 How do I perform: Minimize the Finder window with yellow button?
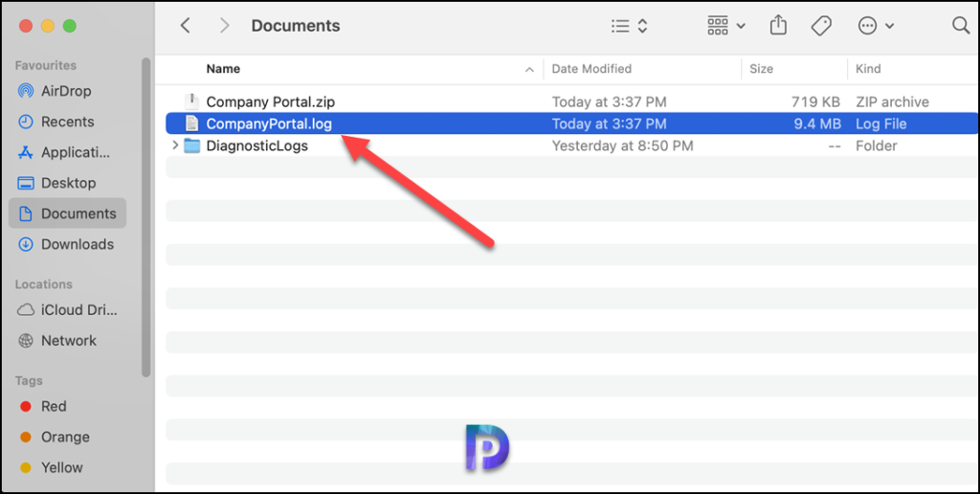coord(48,26)
